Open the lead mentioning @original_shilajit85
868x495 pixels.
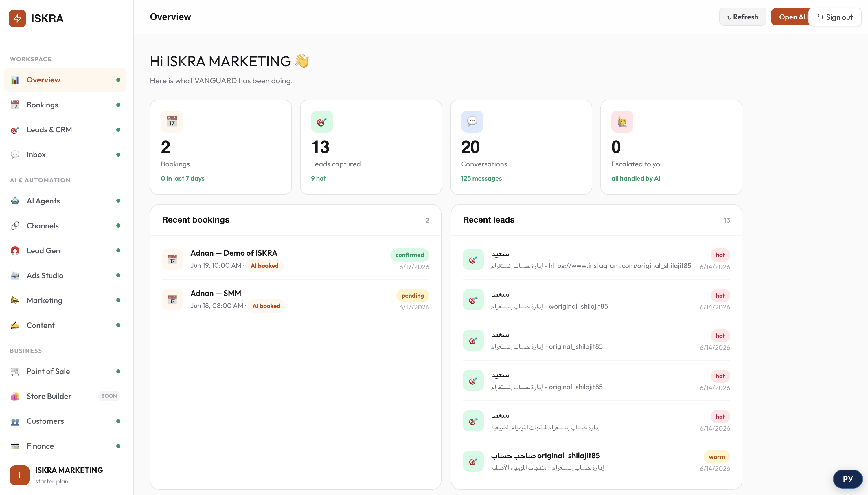[596, 300]
